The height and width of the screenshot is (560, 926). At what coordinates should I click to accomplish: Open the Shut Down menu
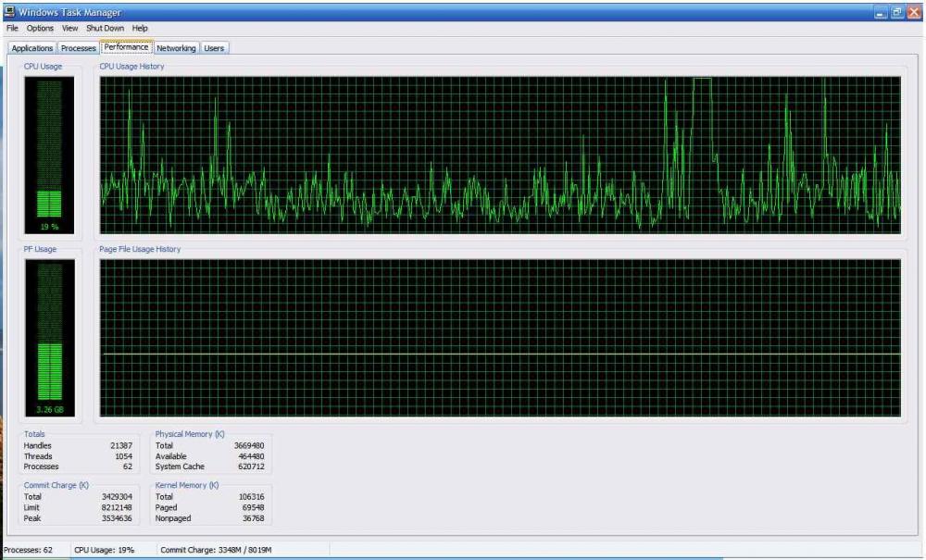(x=105, y=29)
